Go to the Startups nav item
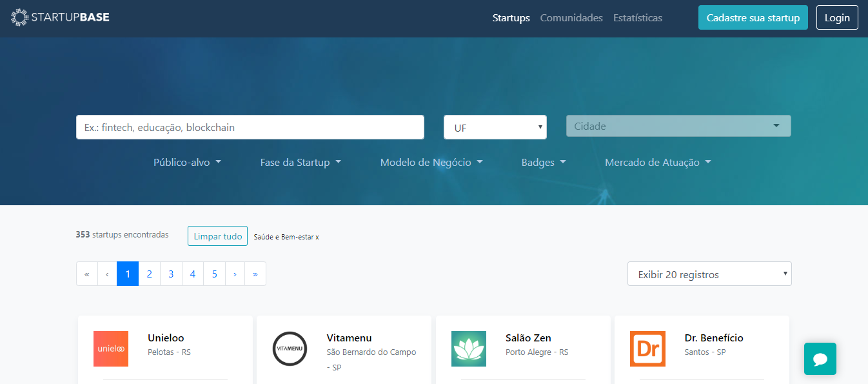 (x=511, y=18)
